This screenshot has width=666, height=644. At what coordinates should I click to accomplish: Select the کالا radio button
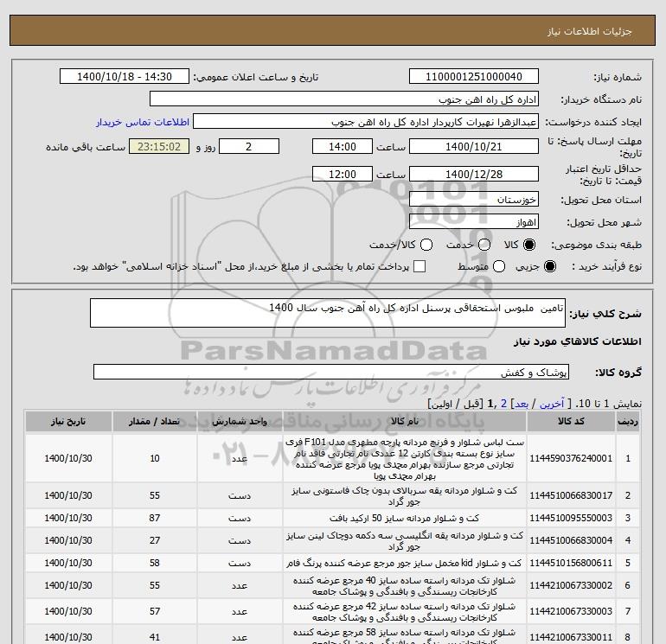(529, 245)
